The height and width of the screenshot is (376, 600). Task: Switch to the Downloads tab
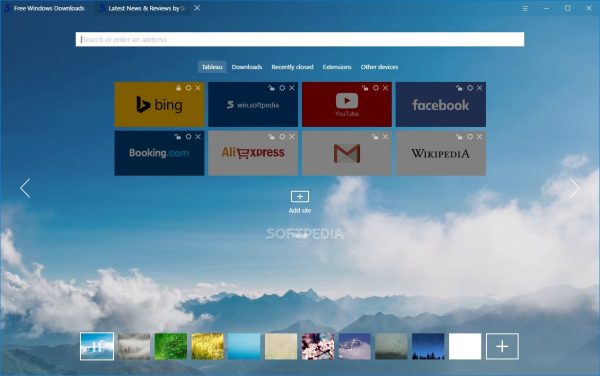point(247,67)
